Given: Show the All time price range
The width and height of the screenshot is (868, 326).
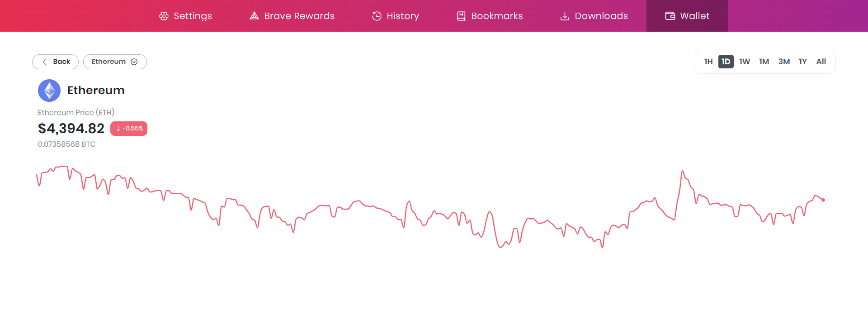Looking at the screenshot, I should click(821, 62).
